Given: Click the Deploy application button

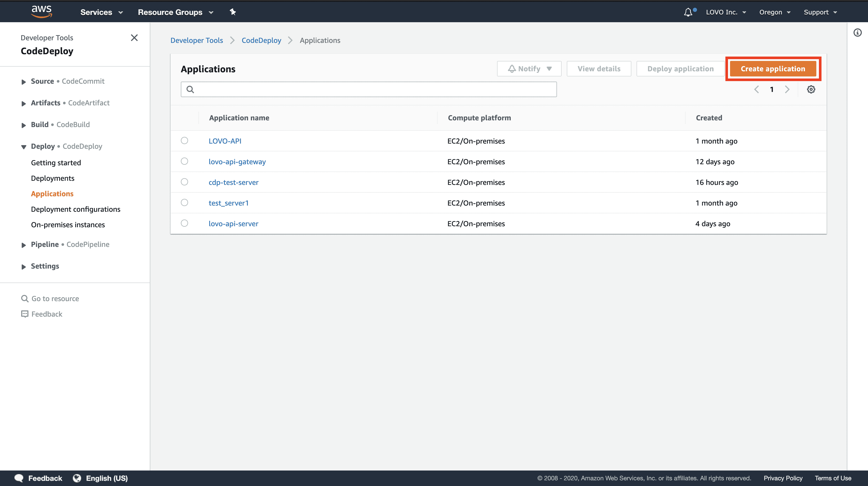Looking at the screenshot, I should point(680,69).
